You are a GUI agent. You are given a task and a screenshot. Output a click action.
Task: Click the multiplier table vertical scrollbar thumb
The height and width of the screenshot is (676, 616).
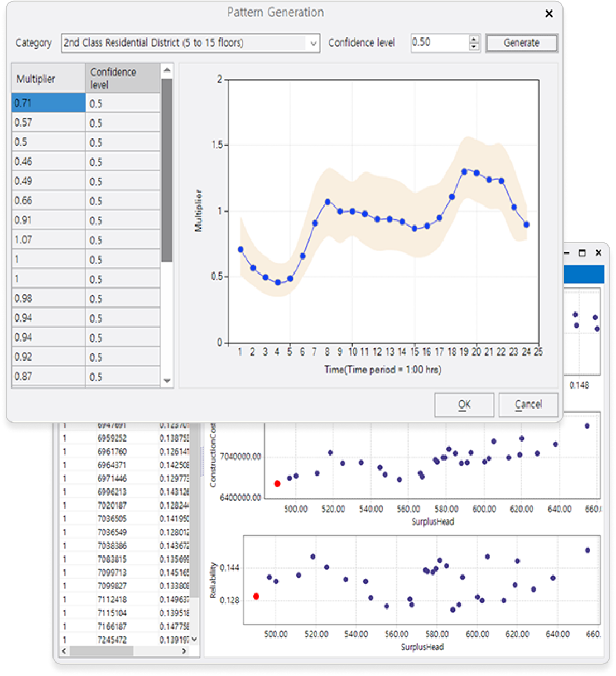click(x=167, y=170)
